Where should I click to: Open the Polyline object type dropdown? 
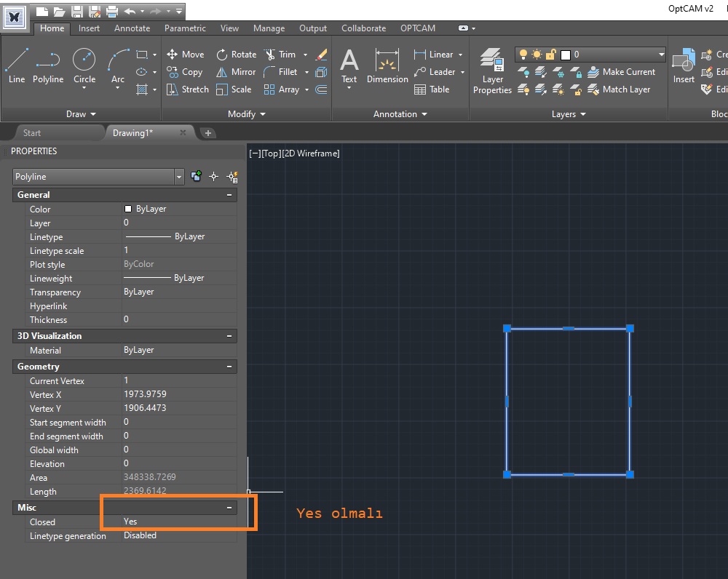pyautogui.click(x=179, y=177)
